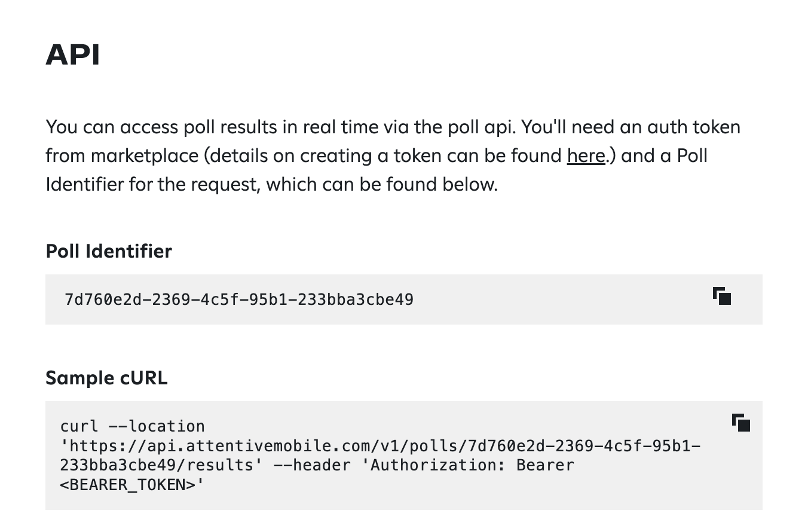Click the 'Poll Identifier' section label
808x532 pixels.
109,251
